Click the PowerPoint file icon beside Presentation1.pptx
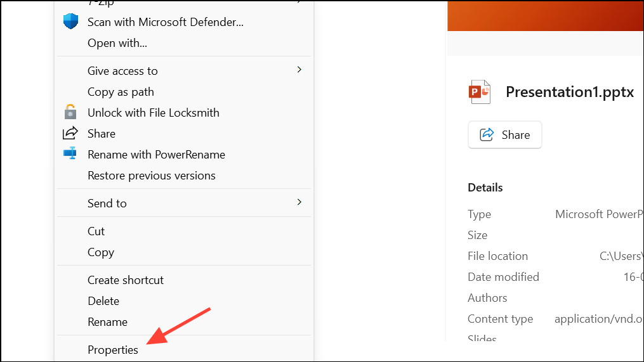Viewport: 644px width, 362px height. tap(480, 92)
